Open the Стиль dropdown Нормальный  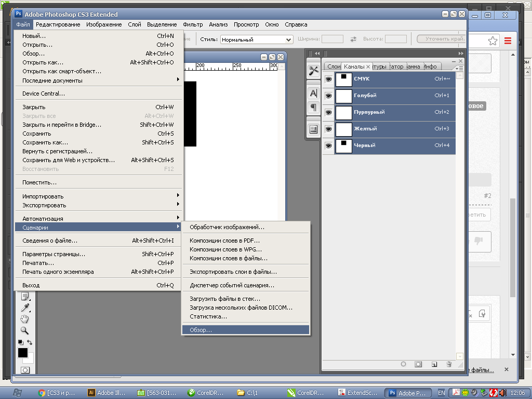point(257,39)
